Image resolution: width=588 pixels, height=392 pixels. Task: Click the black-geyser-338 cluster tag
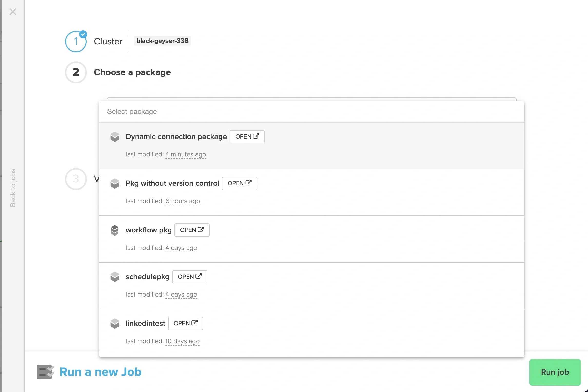click(162, 41)
